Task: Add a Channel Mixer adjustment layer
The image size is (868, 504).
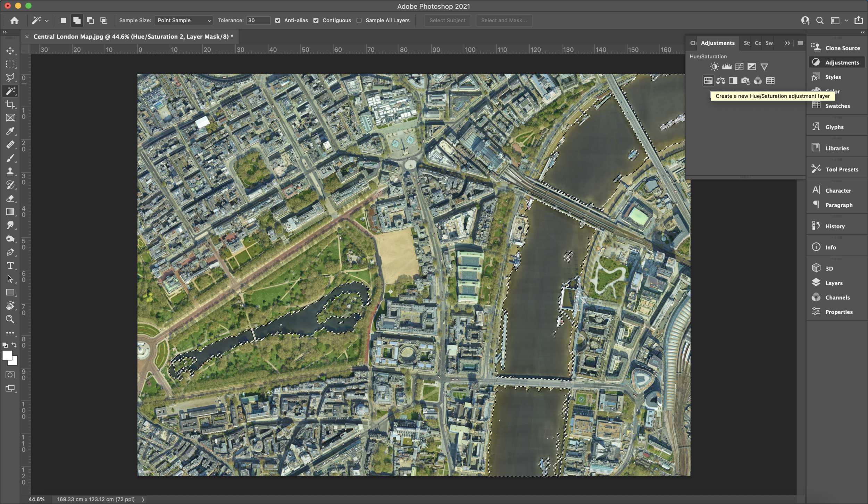Action: 758,81
